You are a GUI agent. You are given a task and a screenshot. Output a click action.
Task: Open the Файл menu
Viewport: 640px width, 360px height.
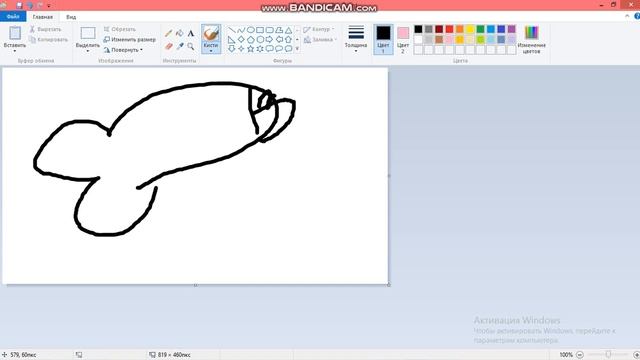13,17
